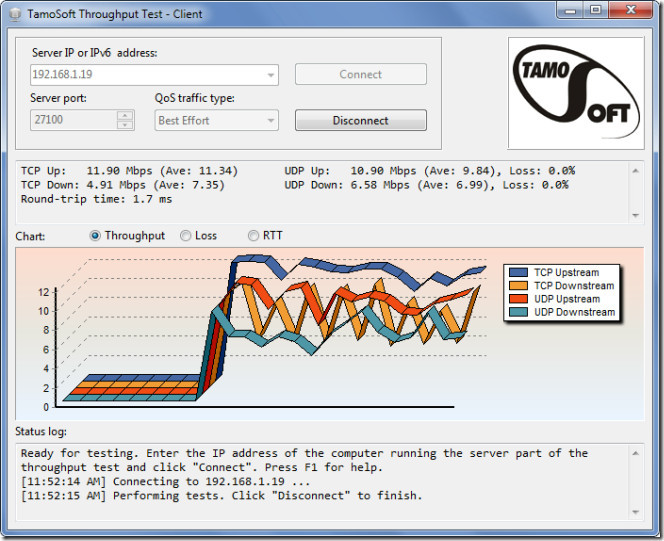664x541 pixels.
Task: Click the 'Round-trip time: 1.7 ms' text
Action: point(97,199)
